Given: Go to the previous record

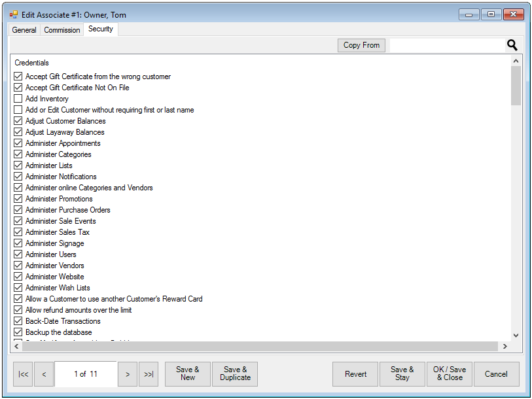Looking at the screenshot, I should 44,374.
